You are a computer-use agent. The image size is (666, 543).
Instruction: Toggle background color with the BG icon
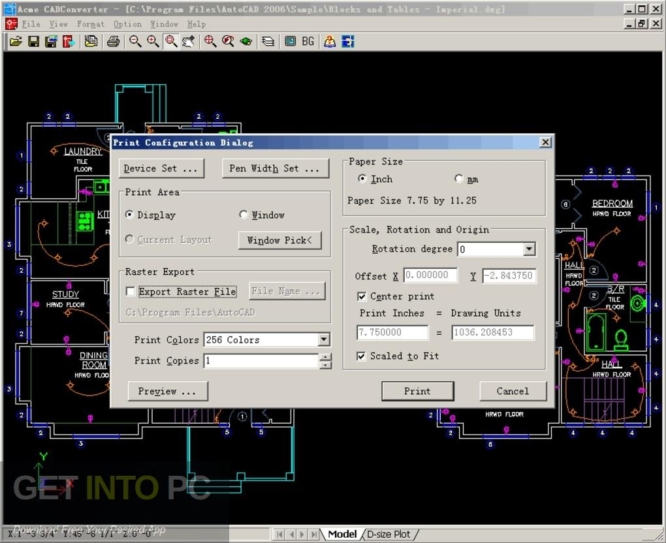(308, 42)
